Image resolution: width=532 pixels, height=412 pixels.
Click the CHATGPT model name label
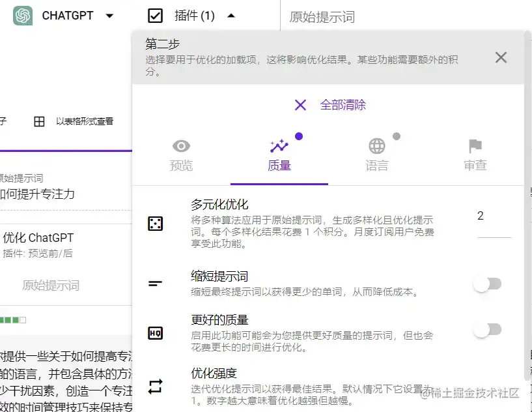pos(68,16)
